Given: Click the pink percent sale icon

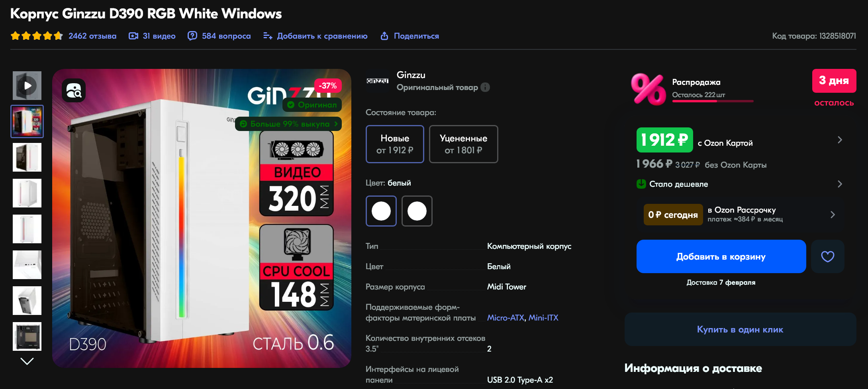Looking at the screenshot, I should (648, 89).
